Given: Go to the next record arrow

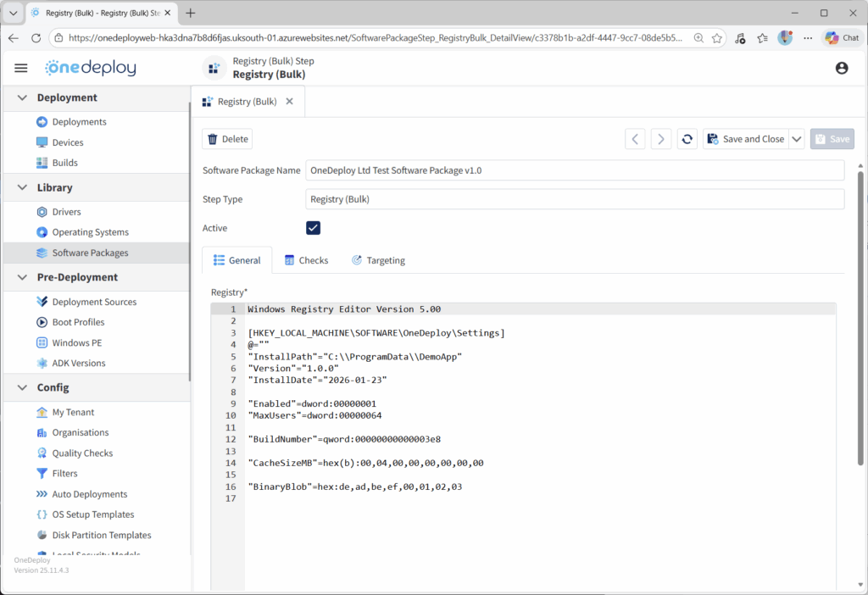Looking at the screenshot, I should pyautogui.click(x=661, y=139).
